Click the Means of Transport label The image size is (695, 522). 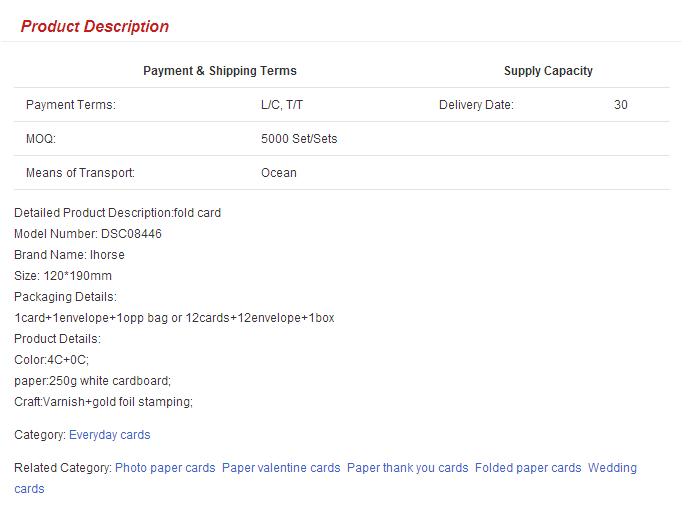point(80,173)
